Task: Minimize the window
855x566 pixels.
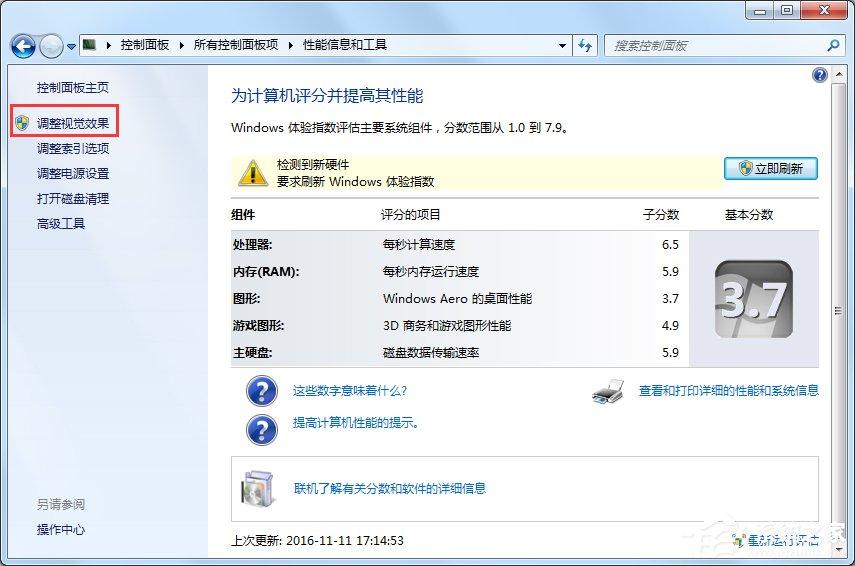Action: click(760, 10)
